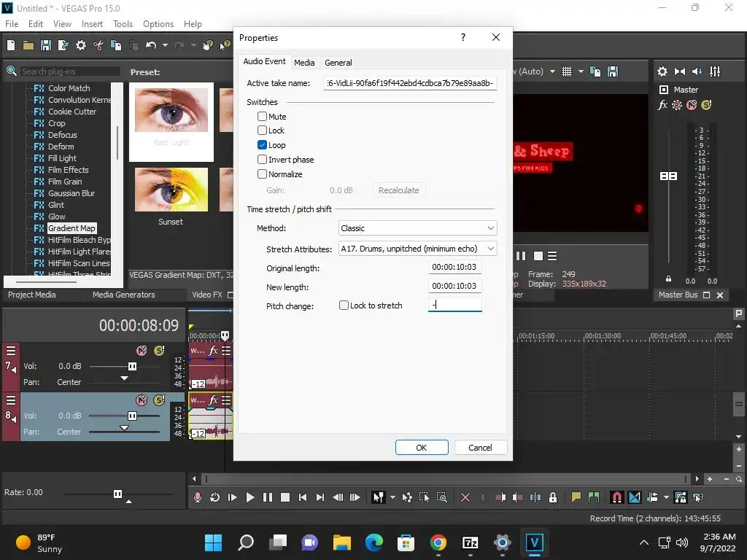
Task: Toggle Loop Playback icon in transport
Action: pos(214,497)
